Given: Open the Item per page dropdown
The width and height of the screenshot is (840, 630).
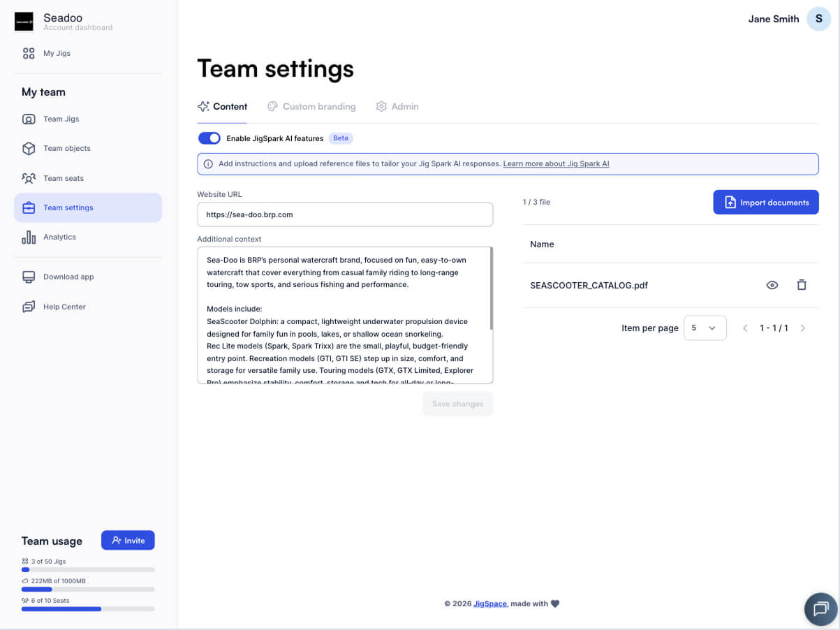Looking at the screenshot, I should click(705, 328).
